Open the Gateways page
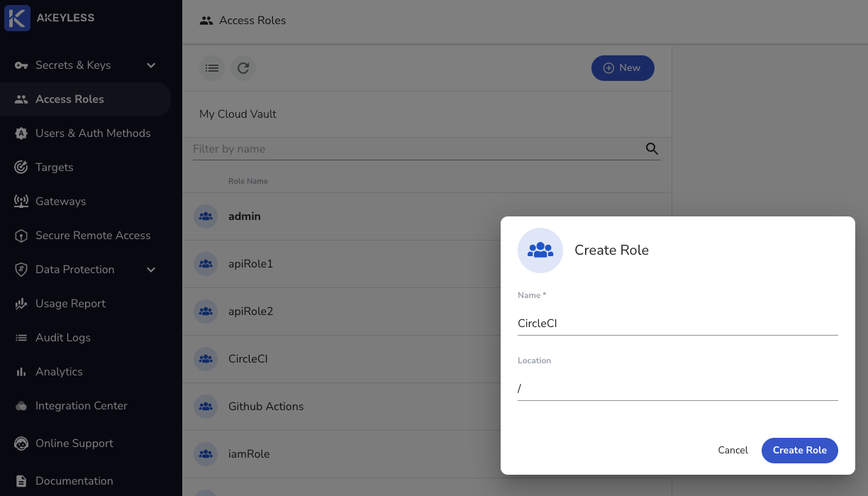The image size is (868, 496). coord(85,202)
